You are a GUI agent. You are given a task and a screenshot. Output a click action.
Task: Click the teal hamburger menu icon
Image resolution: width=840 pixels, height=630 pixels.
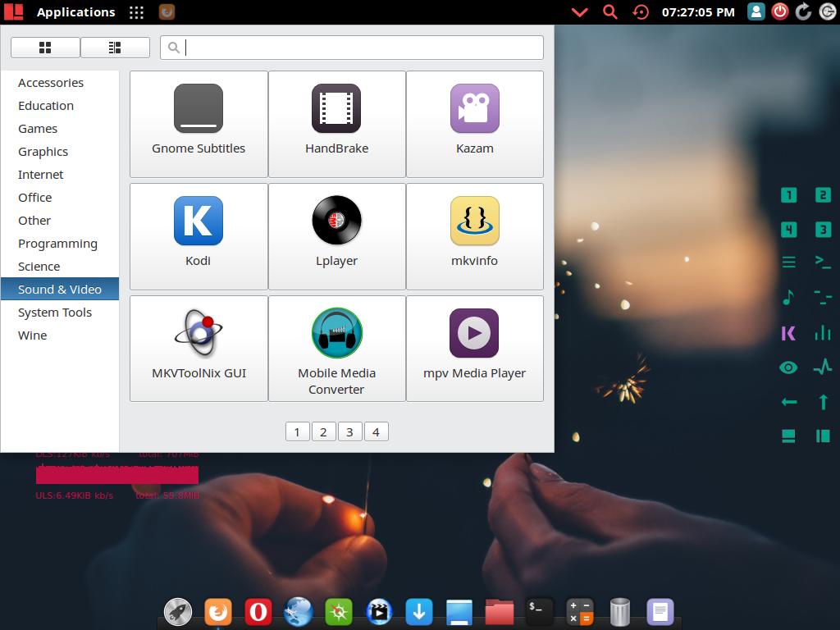pos(788,262)
